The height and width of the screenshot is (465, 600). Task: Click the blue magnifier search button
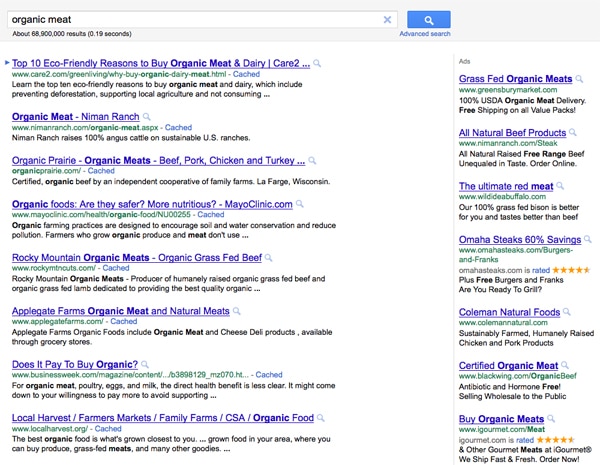428,19
